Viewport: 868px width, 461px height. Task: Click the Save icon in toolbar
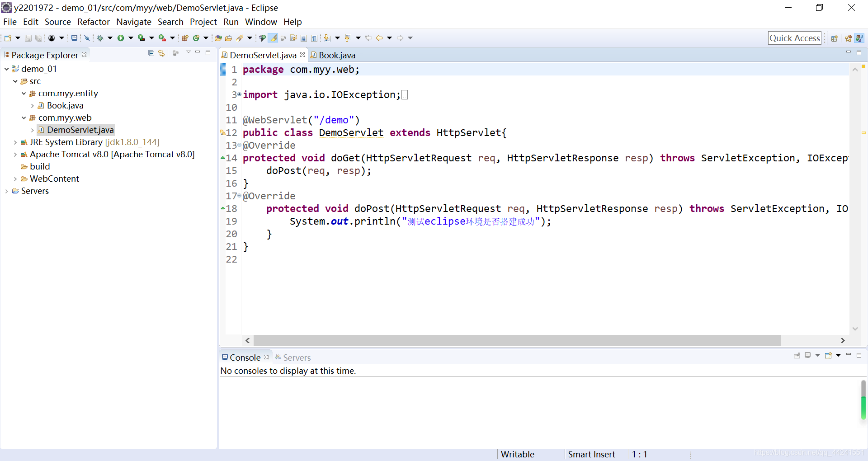[x=28, y=38]
